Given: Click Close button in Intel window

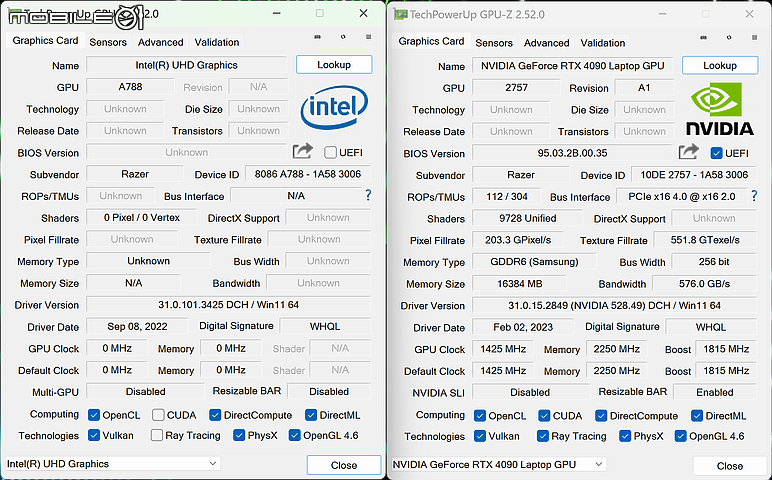Looking at the screenshot, I should click(344, 465).
